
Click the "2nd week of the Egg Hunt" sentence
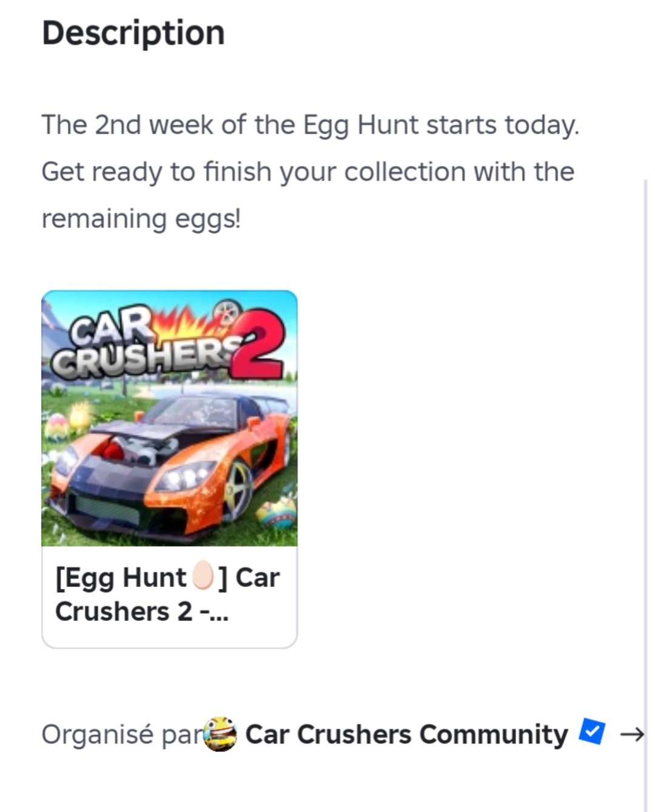pos(310,125)
